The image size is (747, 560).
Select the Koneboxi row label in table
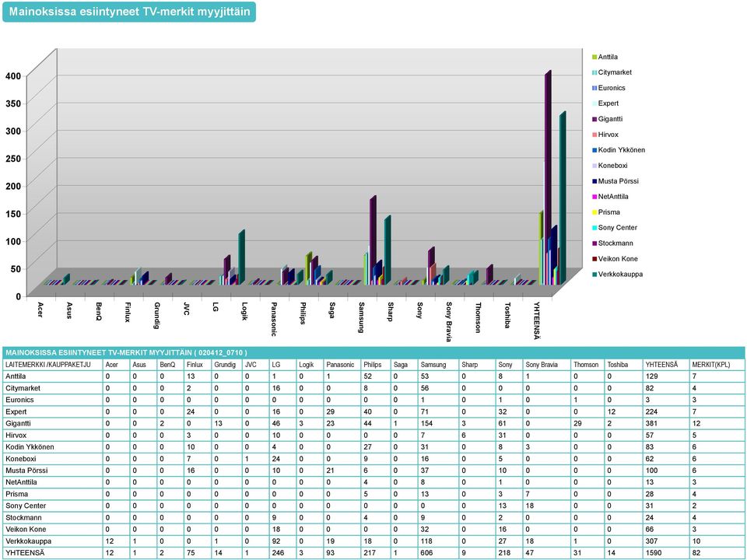[x=21, y=459]
